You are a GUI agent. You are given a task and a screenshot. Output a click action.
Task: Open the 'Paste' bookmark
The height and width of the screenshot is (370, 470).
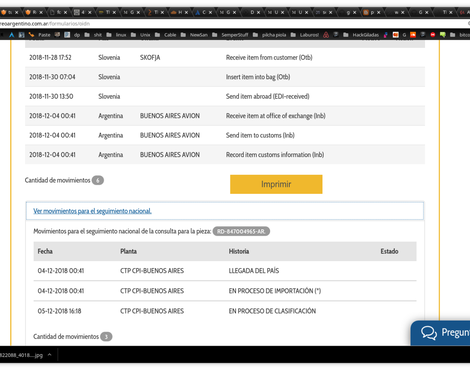(44, 35)
